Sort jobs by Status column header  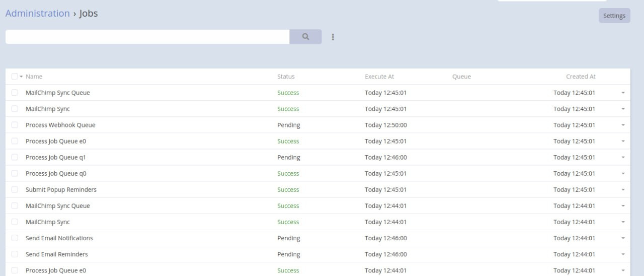(286, 77)
